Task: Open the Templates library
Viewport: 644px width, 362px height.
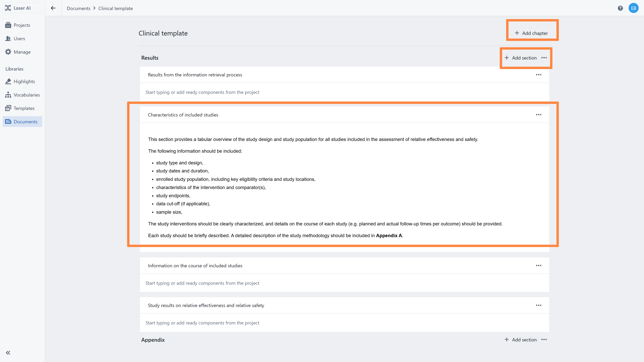Action: pos(24,108)
